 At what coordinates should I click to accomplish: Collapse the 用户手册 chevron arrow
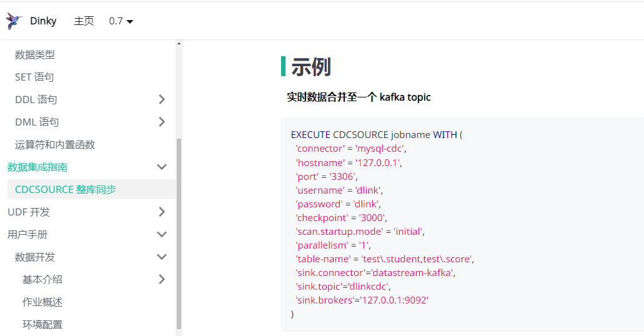click(x=162, y=235)
